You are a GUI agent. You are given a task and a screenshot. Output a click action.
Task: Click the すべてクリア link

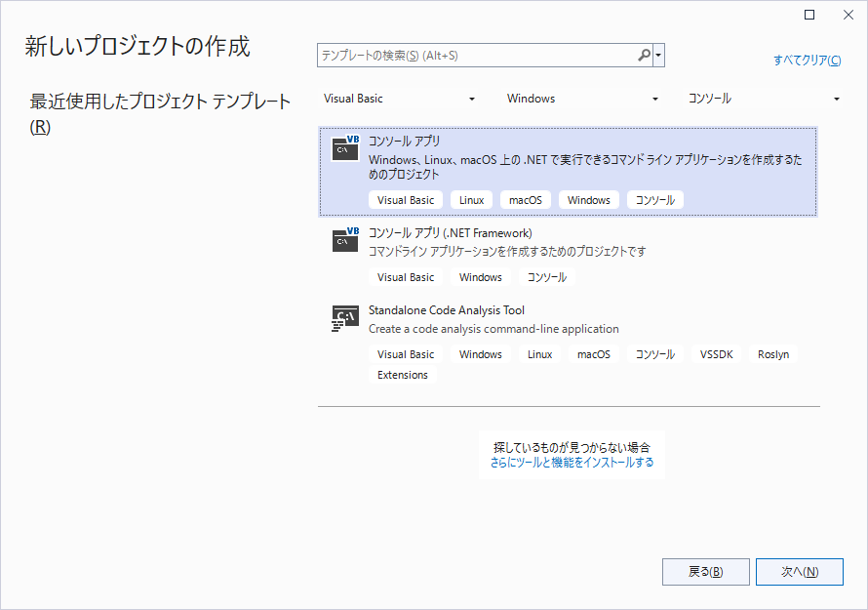pyautogui.click(x=807, y=61)
